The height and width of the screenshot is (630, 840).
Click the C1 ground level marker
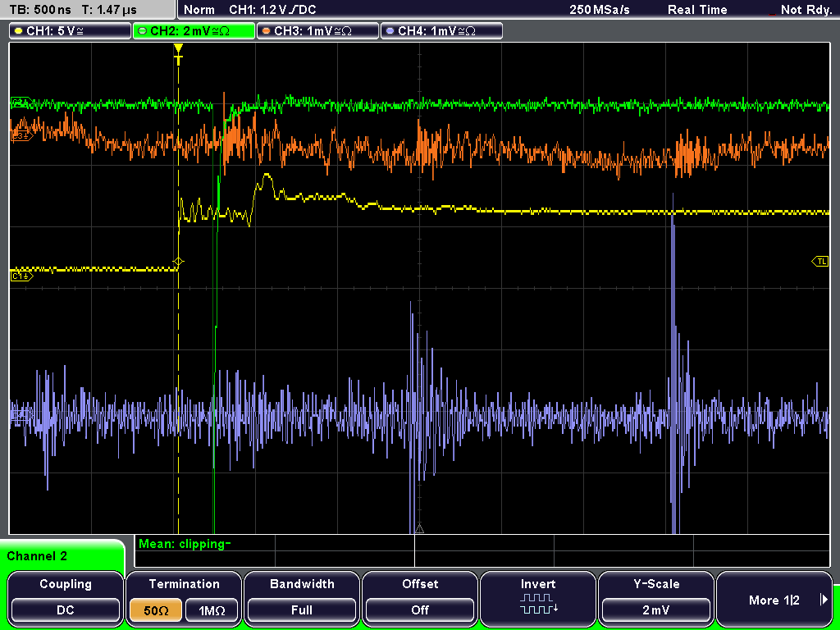21,276
